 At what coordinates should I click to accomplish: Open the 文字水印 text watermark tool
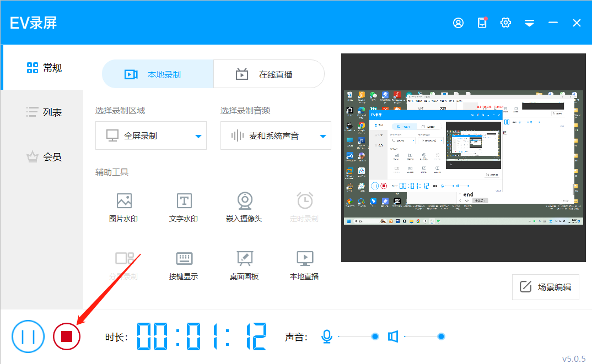pos(184,208)
